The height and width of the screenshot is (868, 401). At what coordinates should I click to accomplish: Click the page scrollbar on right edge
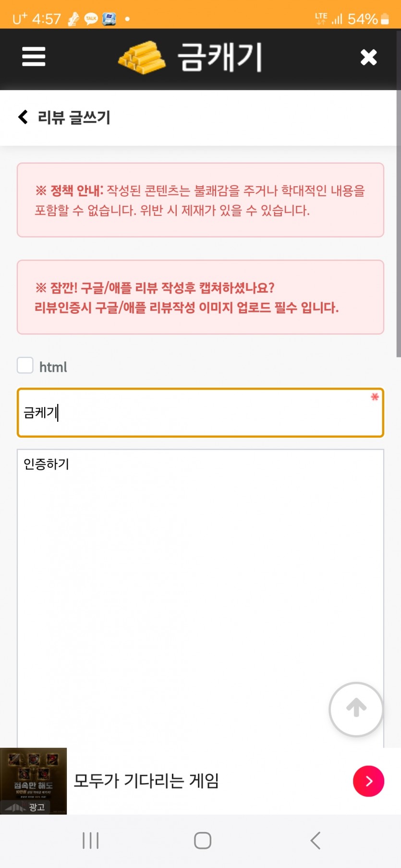coord(398,224)
